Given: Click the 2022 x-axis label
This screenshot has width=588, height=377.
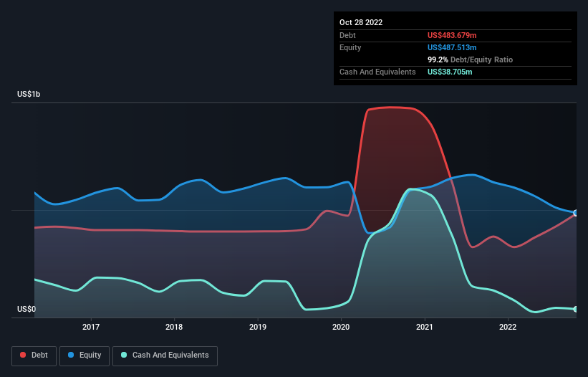Looking at the screenshot, I should [x=508, y=327].
